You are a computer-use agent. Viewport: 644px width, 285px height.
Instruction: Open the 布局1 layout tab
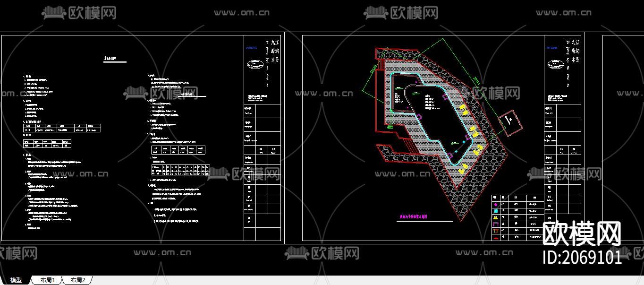[48, 280]
